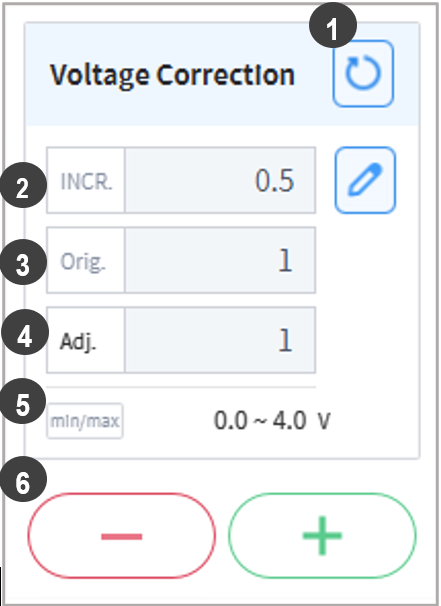This screenshot has width=441, height=606.
Task: Click the blue Voltage Correction header bar
Action: pos(222,74)
